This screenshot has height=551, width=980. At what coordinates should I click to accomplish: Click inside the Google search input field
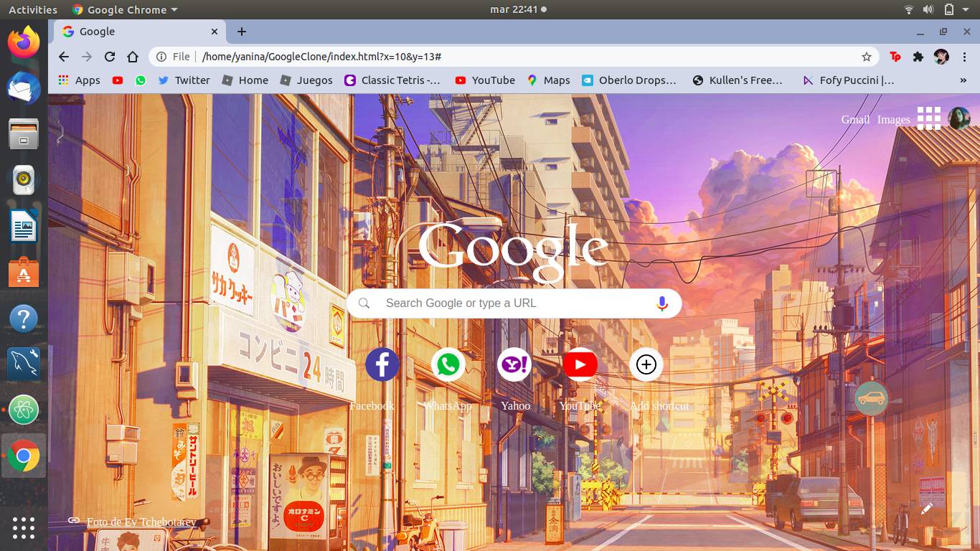(x=502, y=303)
